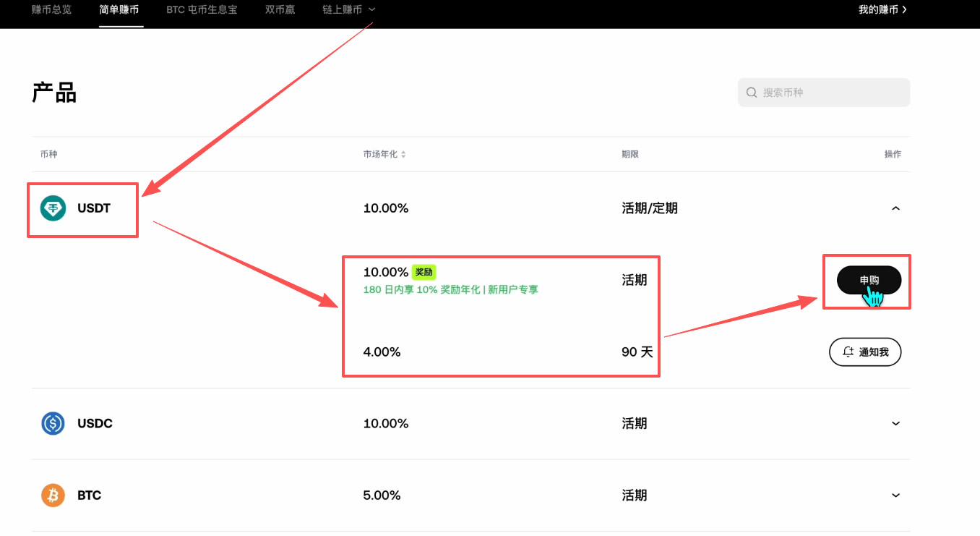Screen dimensions: 980x536
Task: Click the USDT coin icon
Action: point(53,208)
